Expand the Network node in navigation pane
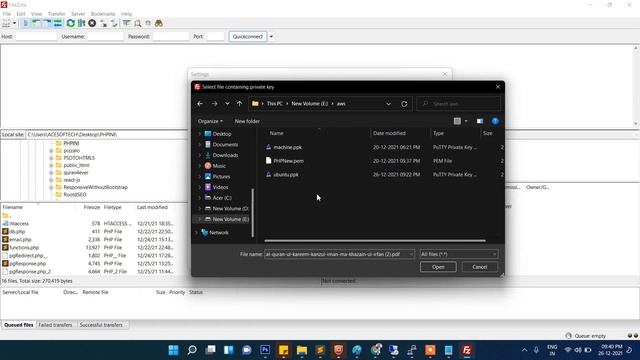Screen dimensions: 640x360 197,233
